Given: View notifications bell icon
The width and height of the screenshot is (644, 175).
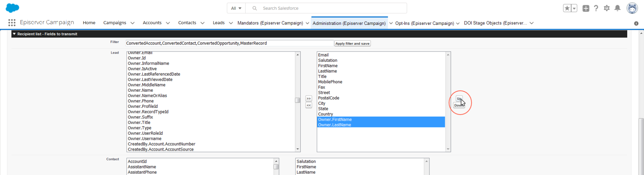Looking at the screenshot, I should (617, 8).
